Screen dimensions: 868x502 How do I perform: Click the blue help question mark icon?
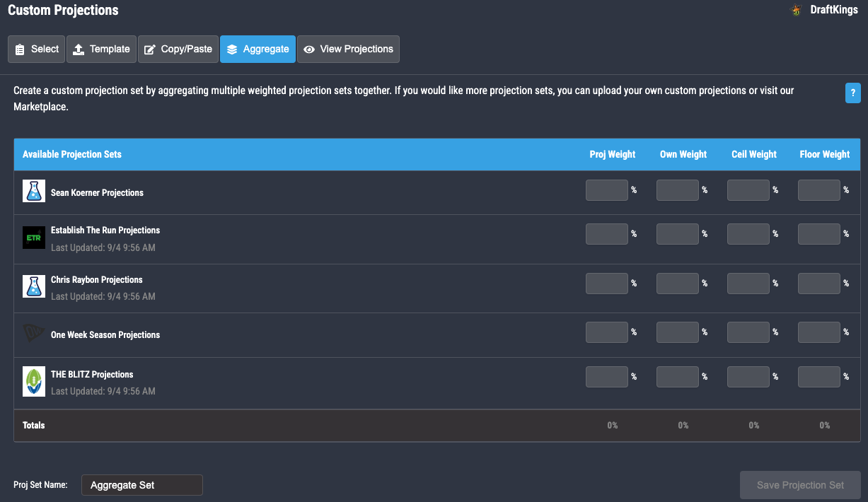coord(852,93)
